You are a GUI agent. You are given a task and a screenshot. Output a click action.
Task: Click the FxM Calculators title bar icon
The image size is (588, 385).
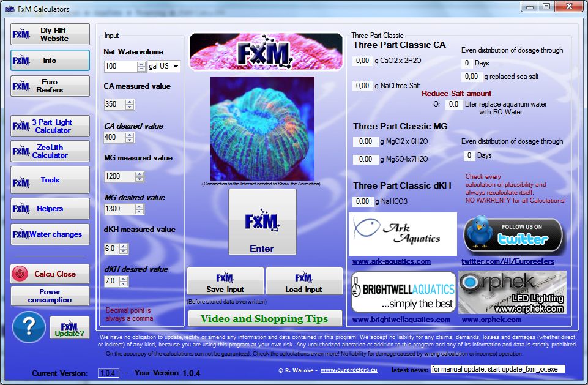tap(9, 9)
